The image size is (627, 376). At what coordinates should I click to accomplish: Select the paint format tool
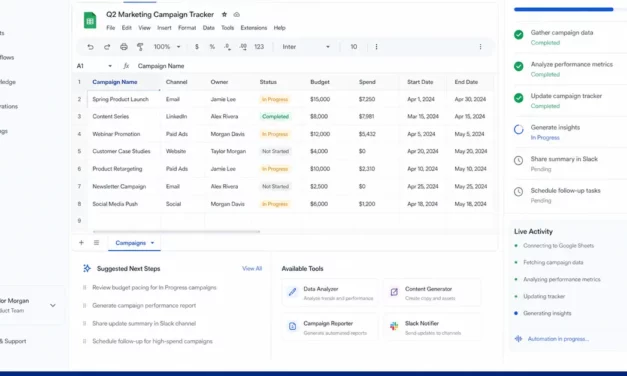tap(140, 47)
